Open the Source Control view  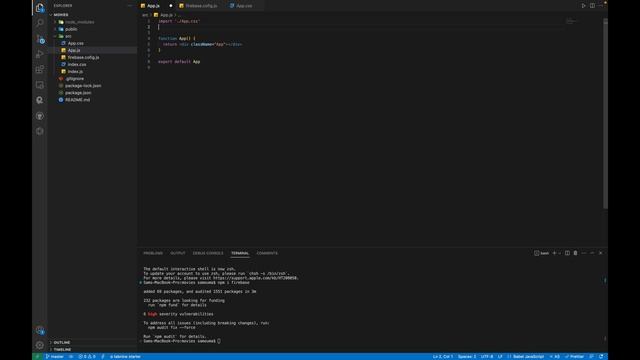pyautogui.click(x=40, y=39)
